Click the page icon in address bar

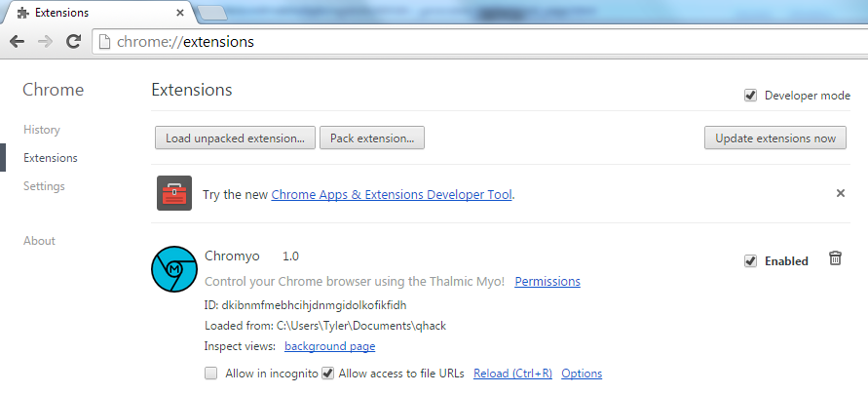104,42
